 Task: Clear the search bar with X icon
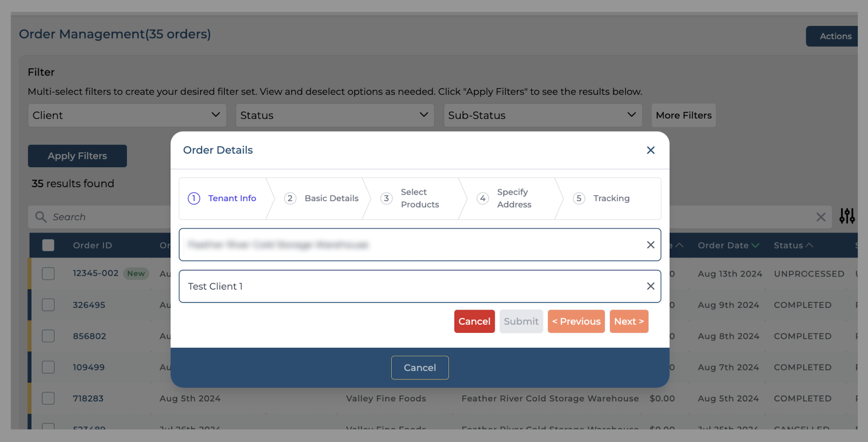click(x=820, y=217)
